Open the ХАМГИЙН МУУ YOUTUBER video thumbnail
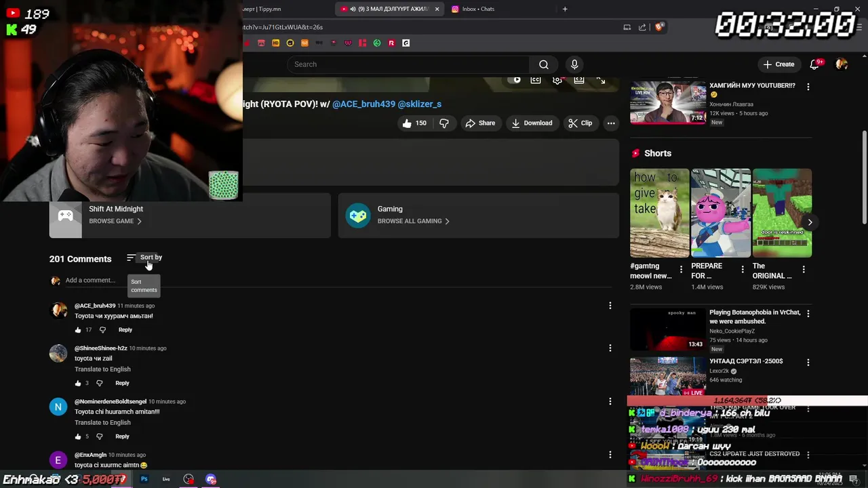Image resolution: width=868 pixels, height=488 pixels. (x=668, y=102)
